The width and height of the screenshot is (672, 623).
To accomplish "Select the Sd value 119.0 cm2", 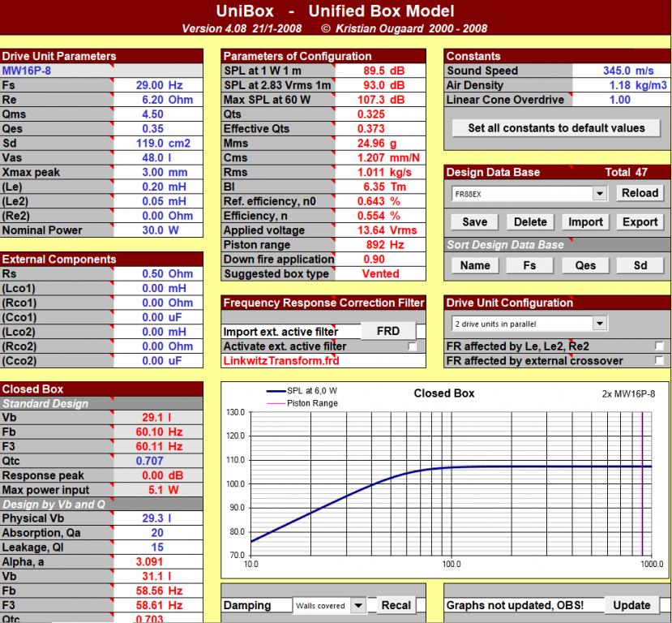I will coord(158,144).
